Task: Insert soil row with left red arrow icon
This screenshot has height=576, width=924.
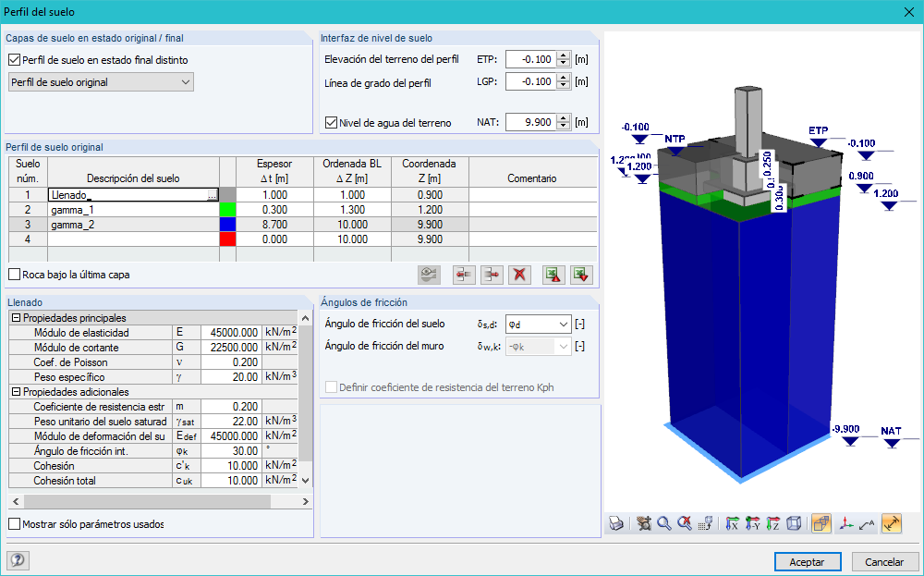Action: tap(465, 275)
